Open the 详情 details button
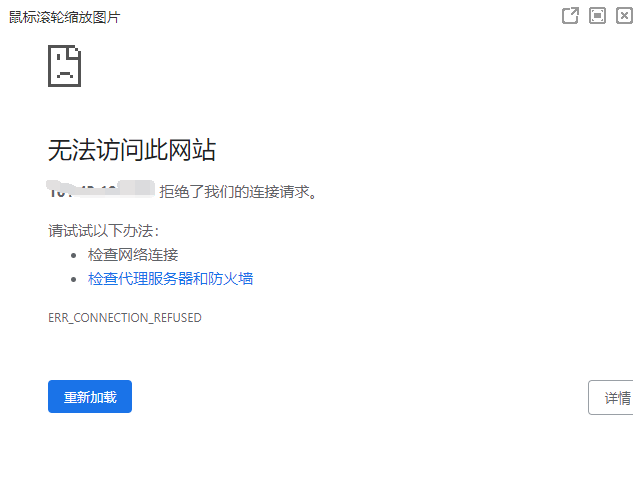 pos(611,397)
